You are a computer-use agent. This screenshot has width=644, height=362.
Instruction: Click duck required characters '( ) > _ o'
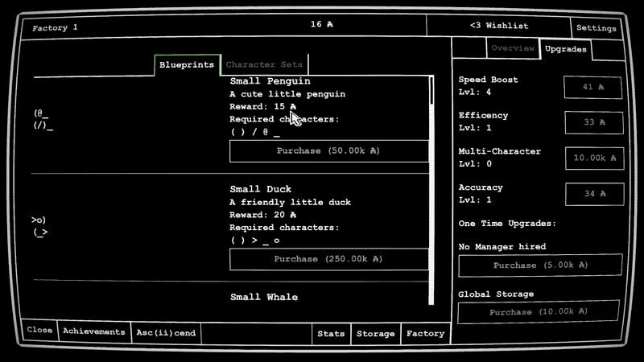tap(255, 241)
